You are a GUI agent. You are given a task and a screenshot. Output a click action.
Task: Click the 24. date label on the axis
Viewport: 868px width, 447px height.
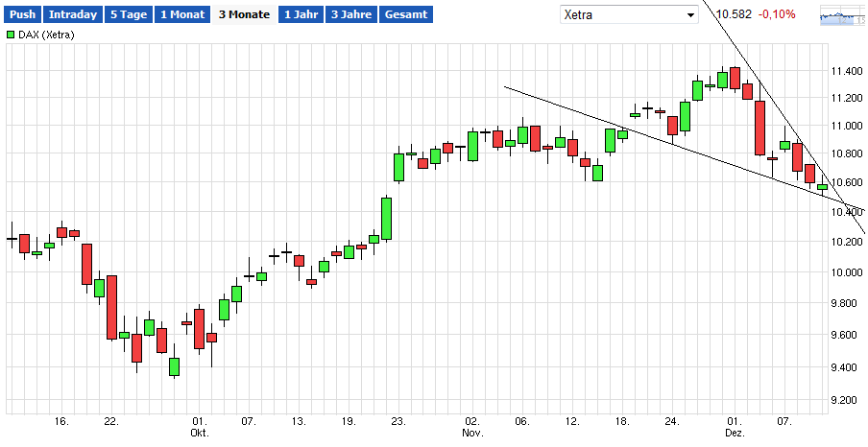[x=671, y=421]
